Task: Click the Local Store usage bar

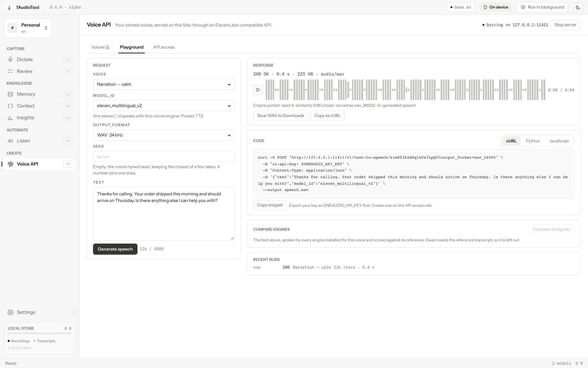Action: 40,333
